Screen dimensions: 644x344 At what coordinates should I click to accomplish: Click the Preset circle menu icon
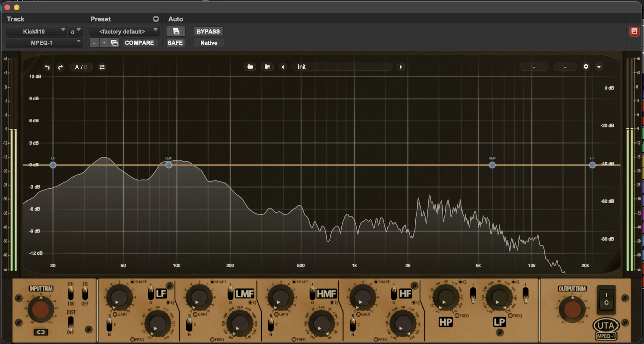coord(156,19)
